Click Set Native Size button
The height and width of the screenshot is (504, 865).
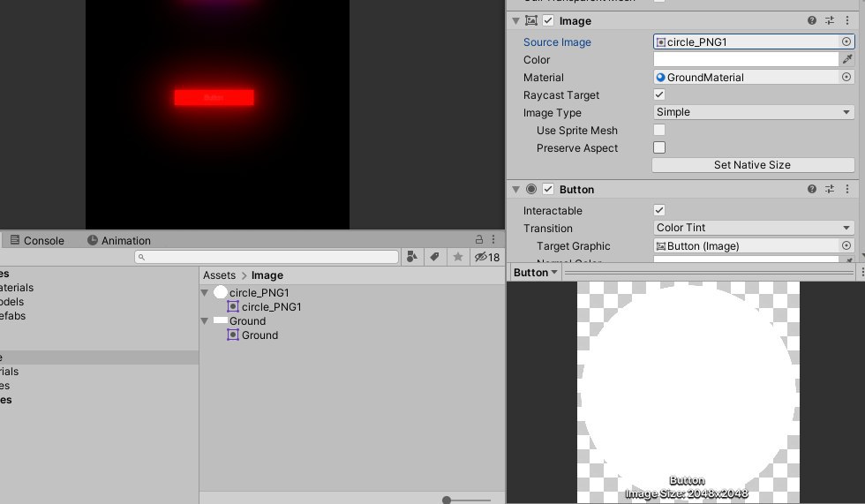(752, 165)
